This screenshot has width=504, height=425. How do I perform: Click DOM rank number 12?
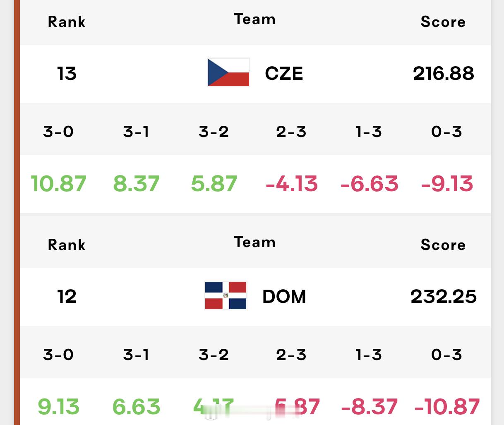67,296
